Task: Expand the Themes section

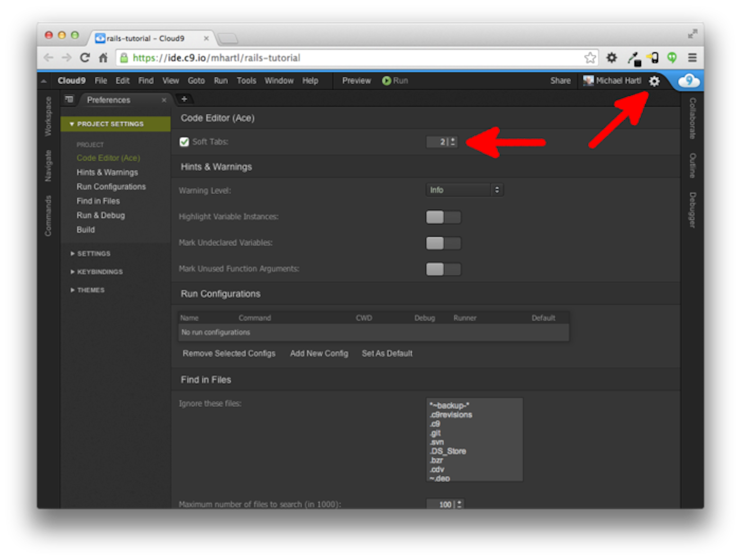Action: 87,290
